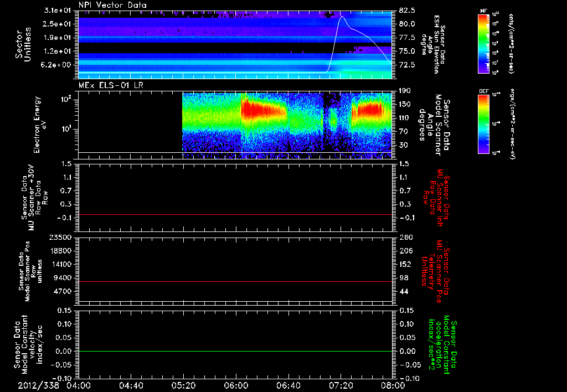Screen dimensions: 567x392
Task: Click the 05:20 time axis label
Action: pyautogui.click(x=183, y=386)
